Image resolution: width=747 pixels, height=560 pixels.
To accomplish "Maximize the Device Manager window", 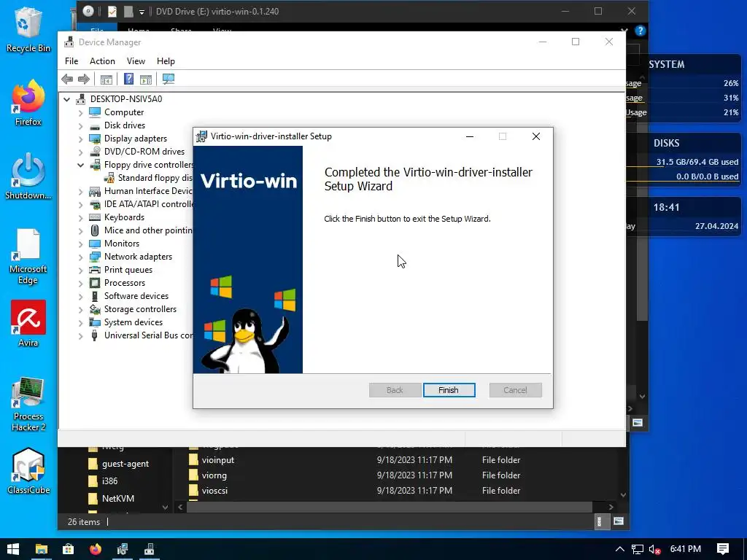I will pos(576,42).
